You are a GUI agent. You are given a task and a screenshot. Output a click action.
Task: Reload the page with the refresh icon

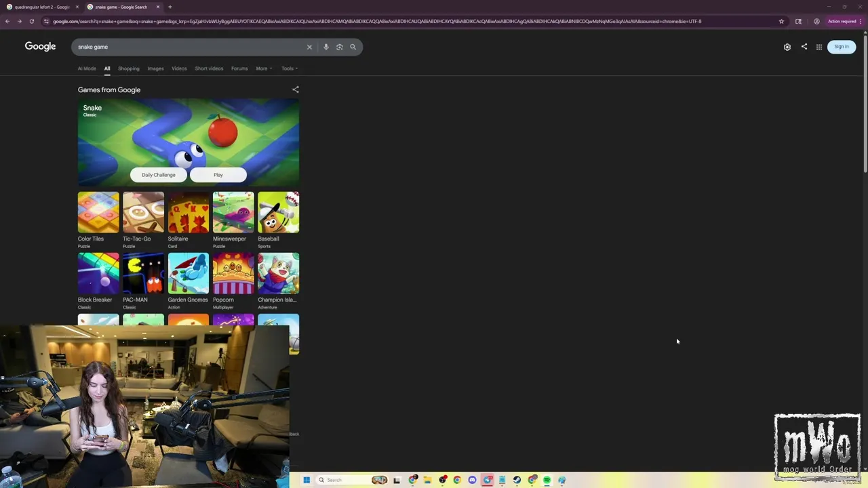31,21
